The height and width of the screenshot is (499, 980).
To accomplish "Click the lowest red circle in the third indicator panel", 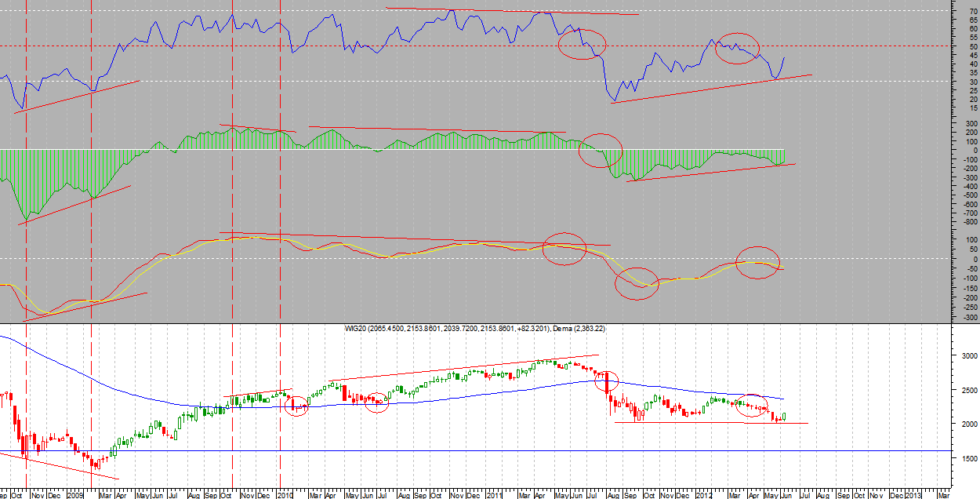I will pyautogui.click(x=636, y=284).
